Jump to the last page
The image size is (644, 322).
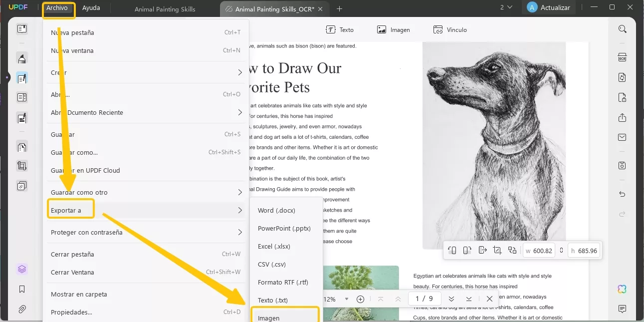point(469,299)
